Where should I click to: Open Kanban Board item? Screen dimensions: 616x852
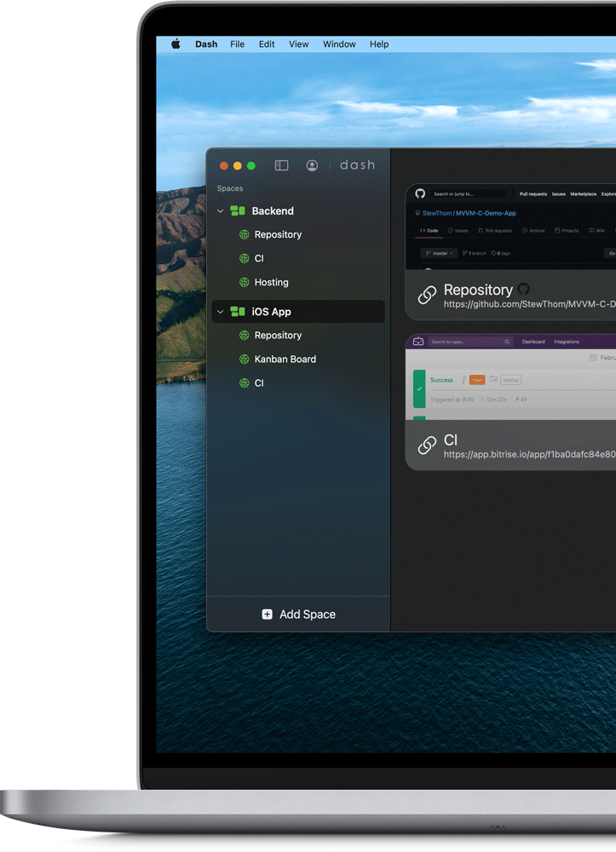click(285, 360)
